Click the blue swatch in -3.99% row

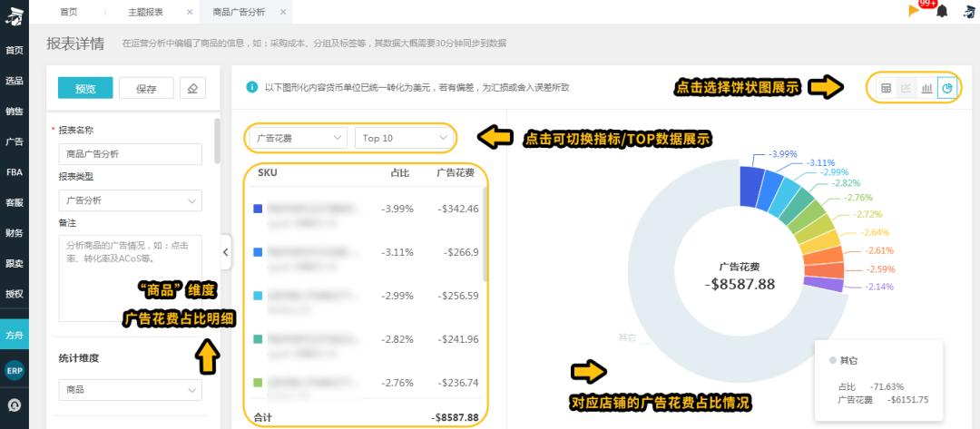click(x=258, y=209)
